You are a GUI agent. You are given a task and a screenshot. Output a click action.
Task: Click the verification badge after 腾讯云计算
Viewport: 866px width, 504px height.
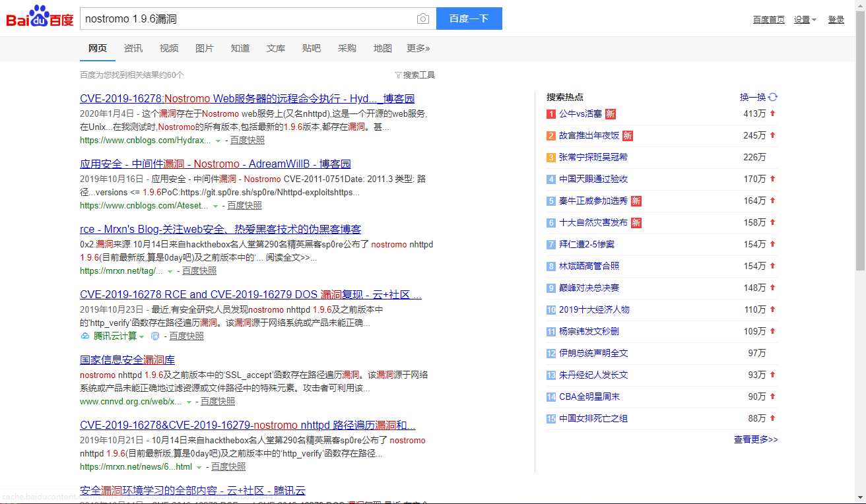[x=155, y=336]
